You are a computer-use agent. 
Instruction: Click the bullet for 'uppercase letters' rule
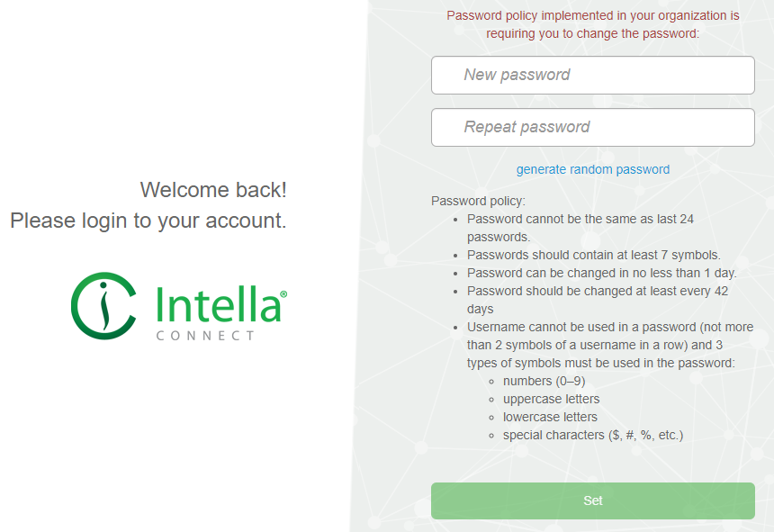coord(490,399)
